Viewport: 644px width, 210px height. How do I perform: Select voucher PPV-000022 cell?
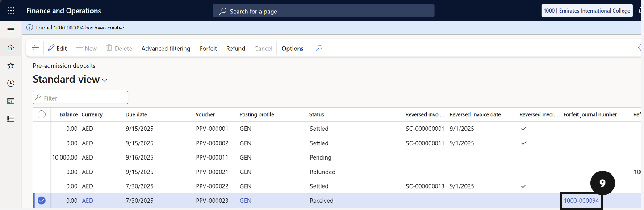click(212, 186)
